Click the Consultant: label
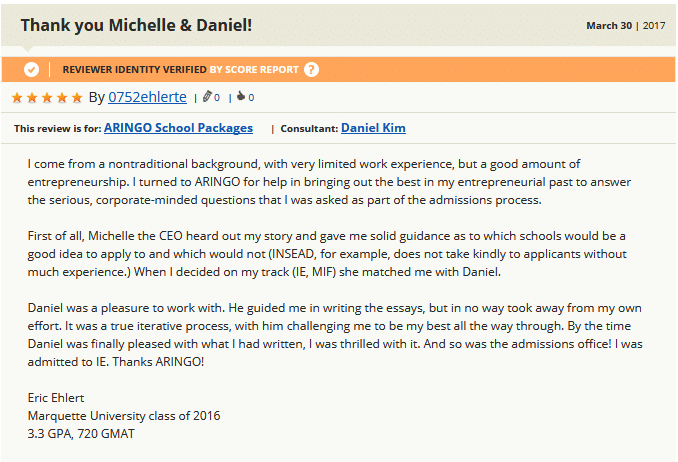The image size is (678, 462). pyautogui.click(x=309, y=129)
